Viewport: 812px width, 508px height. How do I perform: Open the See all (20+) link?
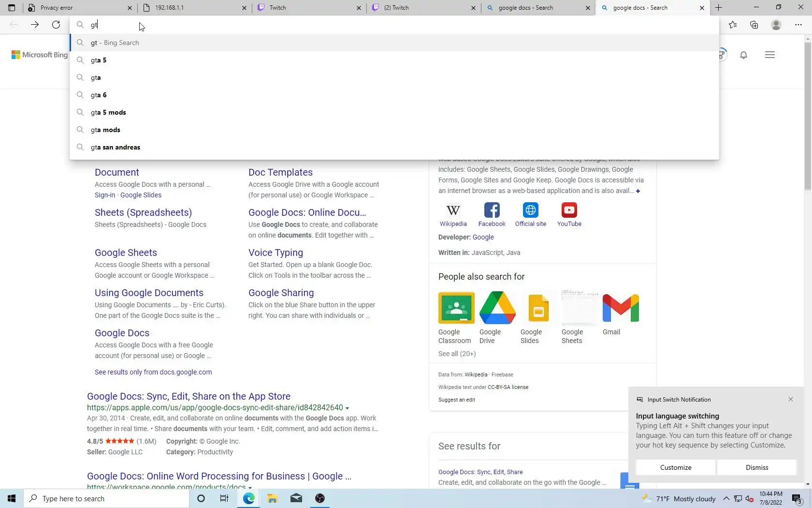click(457, 354)
